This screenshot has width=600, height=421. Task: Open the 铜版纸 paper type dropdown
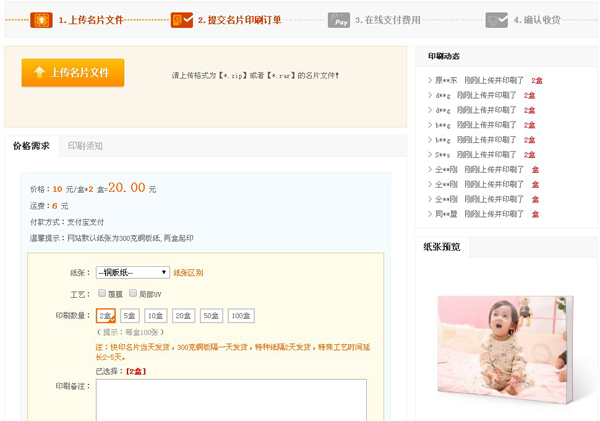tap(132, 273)
